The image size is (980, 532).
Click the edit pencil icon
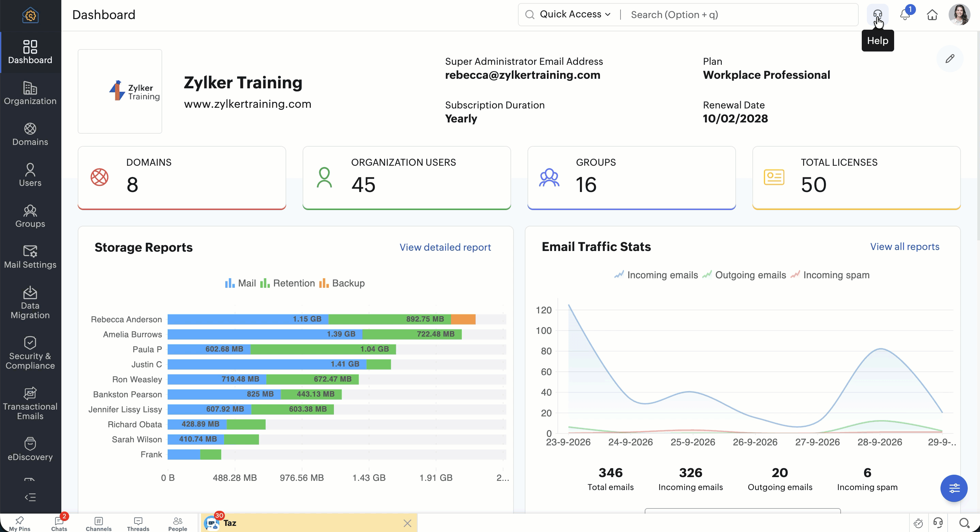coord(950,58)
